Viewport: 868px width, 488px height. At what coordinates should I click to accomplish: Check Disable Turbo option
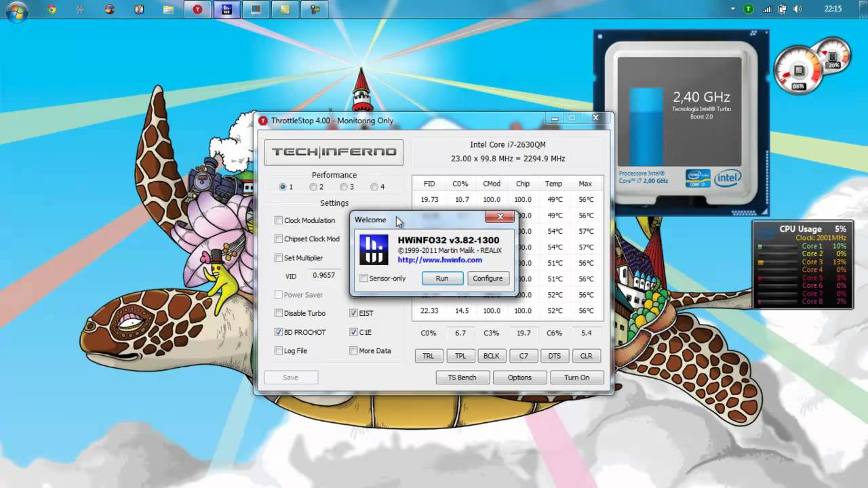(x=279, y=313)
